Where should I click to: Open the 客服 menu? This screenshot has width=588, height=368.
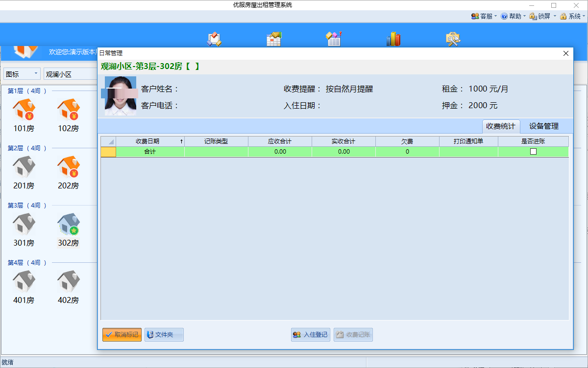[x=484, y=16]
